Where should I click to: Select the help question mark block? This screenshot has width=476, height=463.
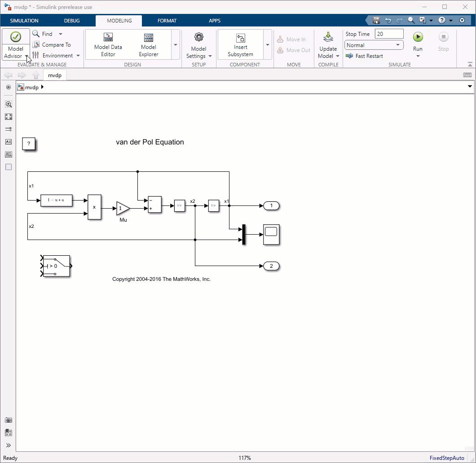[29, 144]
